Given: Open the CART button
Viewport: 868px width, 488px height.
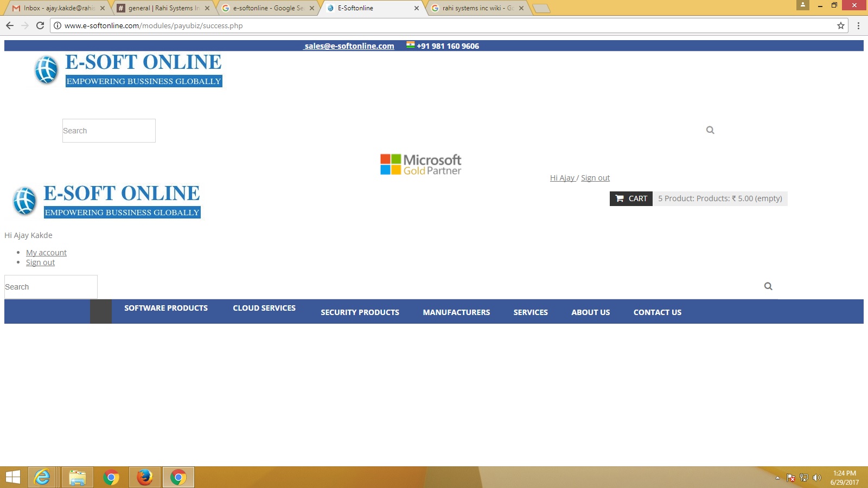Looking at the screenshot, I should 631,198.
